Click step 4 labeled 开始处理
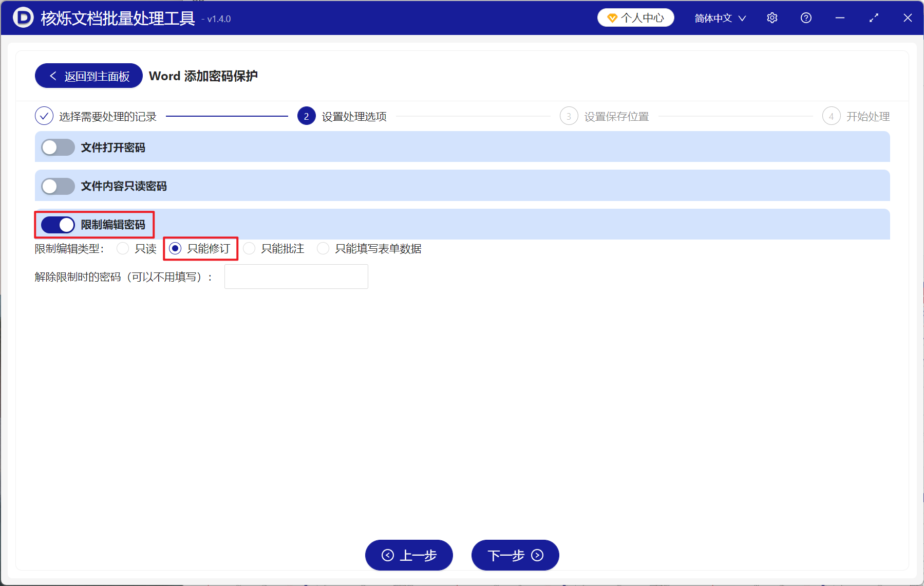924x586 pixels. 832,116
